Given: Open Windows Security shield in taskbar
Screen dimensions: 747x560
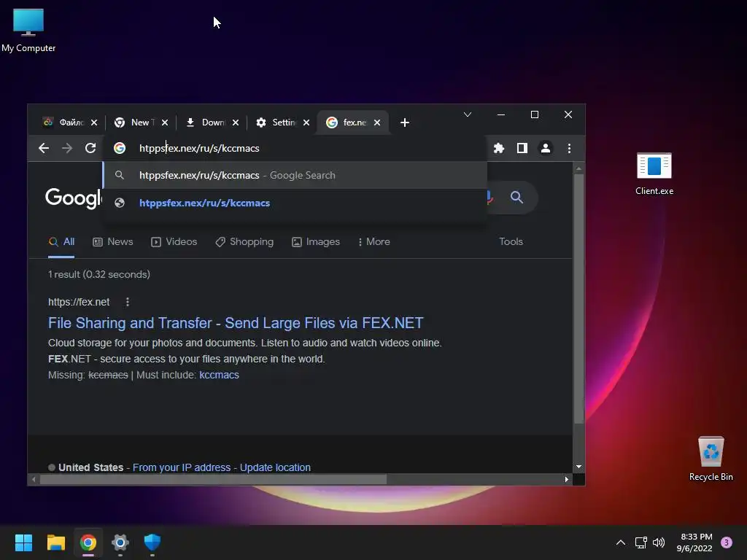Looking at the screenshot, I should [152, 542].
